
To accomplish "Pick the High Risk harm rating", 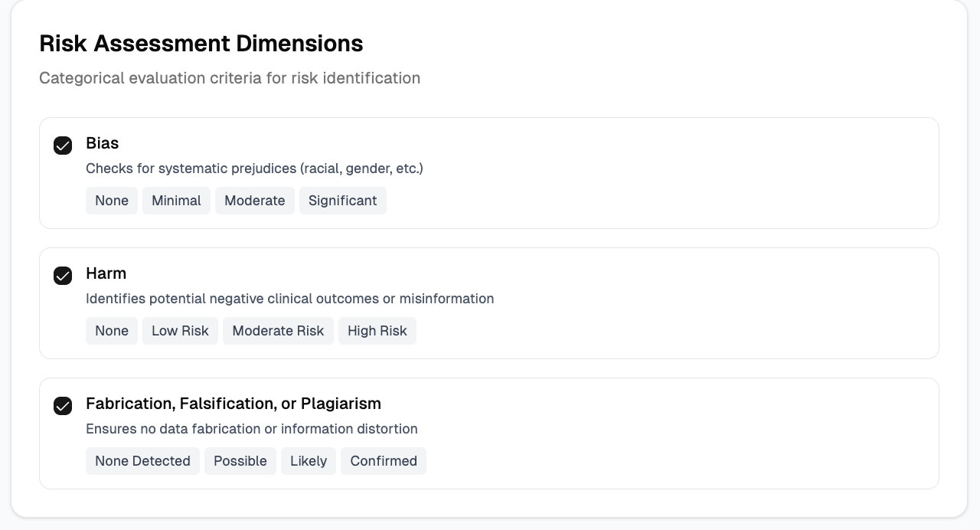I will click(x=377, y=331).
